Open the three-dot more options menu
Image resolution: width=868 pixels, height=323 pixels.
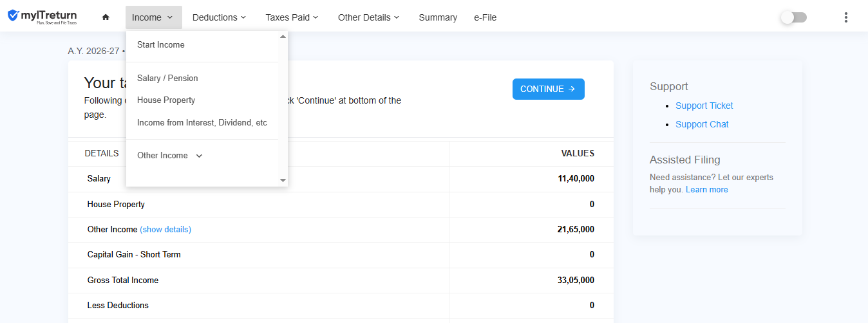tap(846, 17)
